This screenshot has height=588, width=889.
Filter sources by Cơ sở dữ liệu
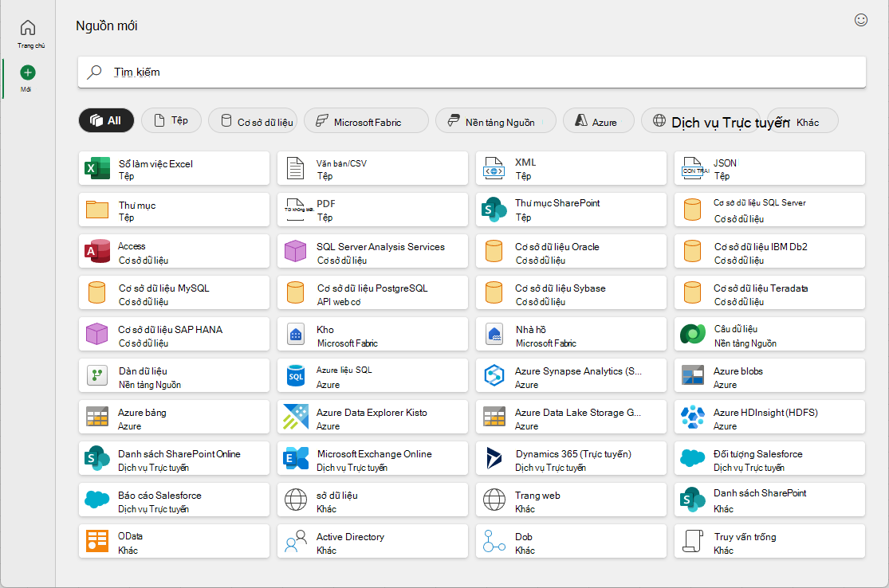click(253, 120)
